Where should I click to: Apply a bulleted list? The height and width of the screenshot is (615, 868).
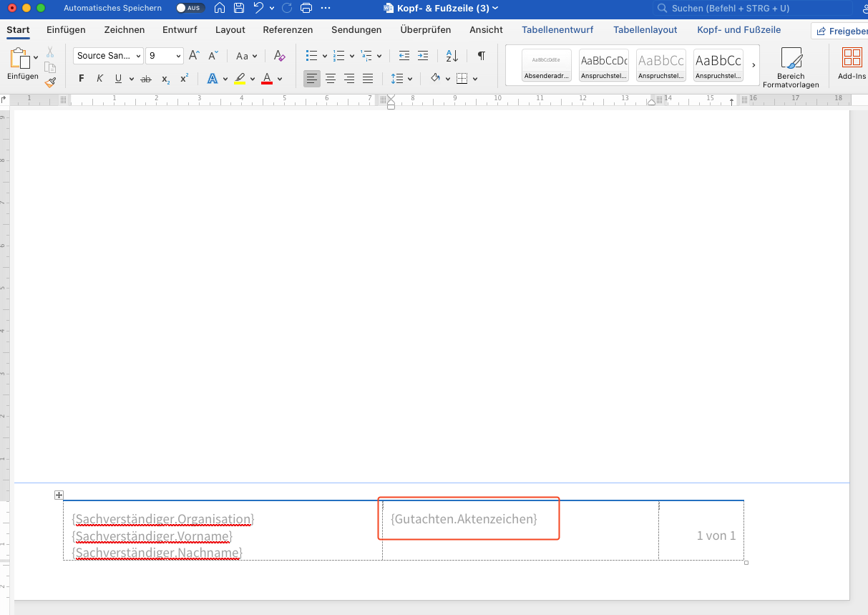[311, 56]
